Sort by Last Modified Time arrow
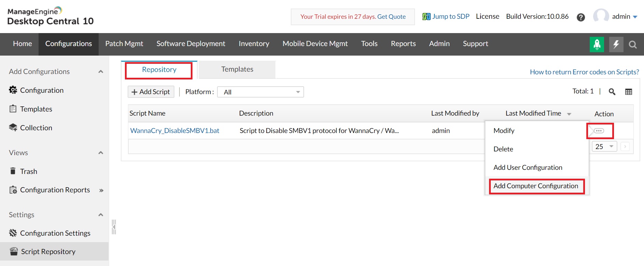This screenshot has height=266, width=644. [x=569, y=114]
